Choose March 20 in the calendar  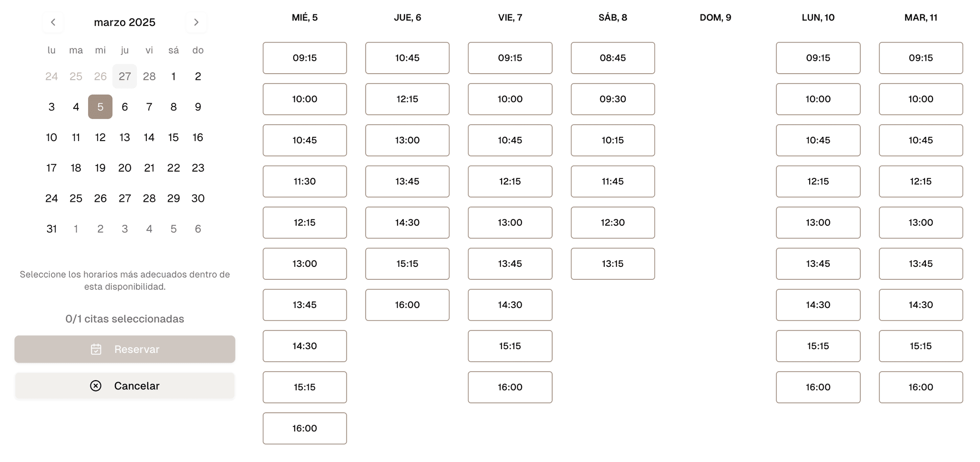tap(124, 168)
